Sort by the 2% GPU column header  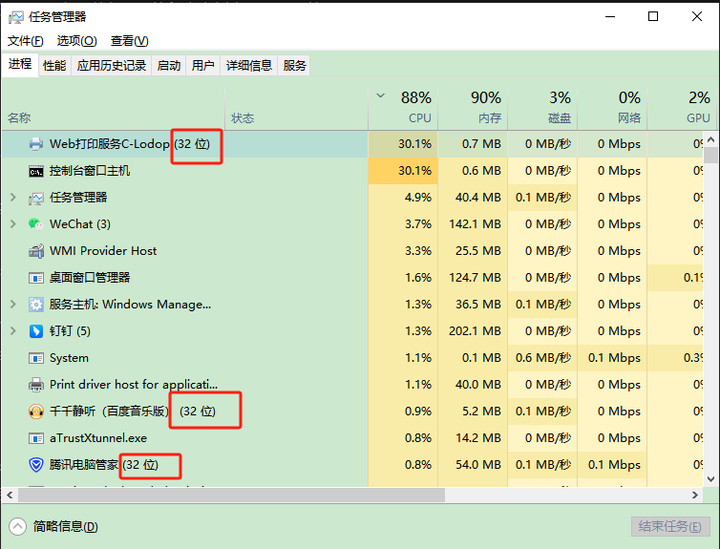coord(682,109)
